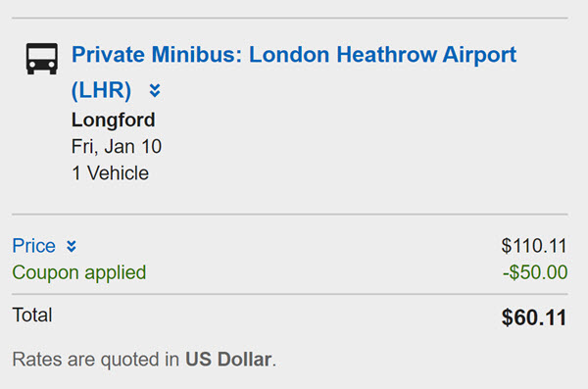The height and width of the screenshot is (389, 588).
Task: Click the divider line above the Price row
Action: 290,215
